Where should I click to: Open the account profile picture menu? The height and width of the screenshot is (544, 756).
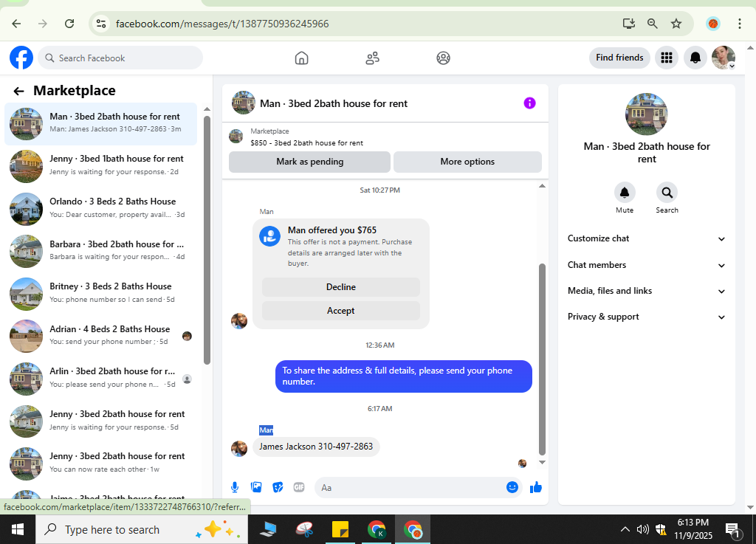pos(724,58)
